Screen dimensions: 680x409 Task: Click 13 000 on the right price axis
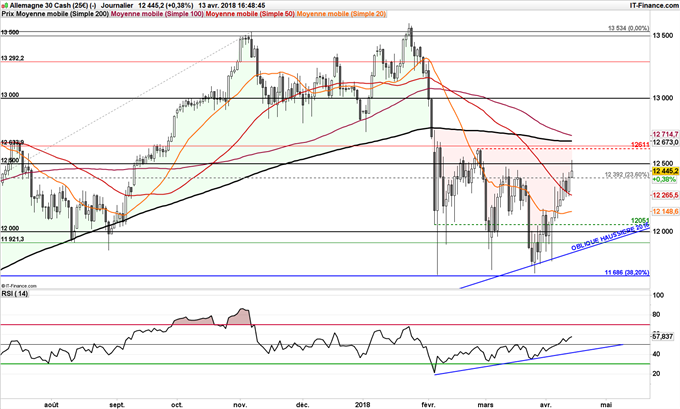pyautogui.click(x=664, y=98)
